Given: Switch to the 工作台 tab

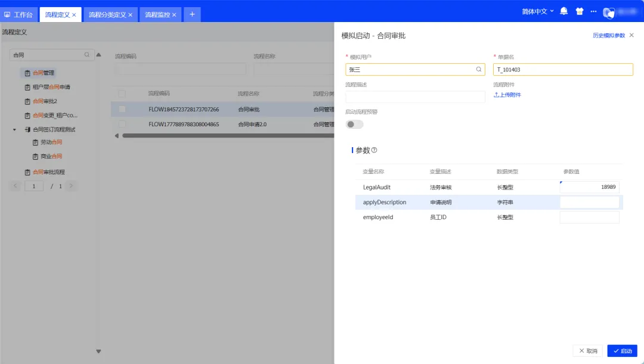Looking at the screenshot, I should pos(19,15).
